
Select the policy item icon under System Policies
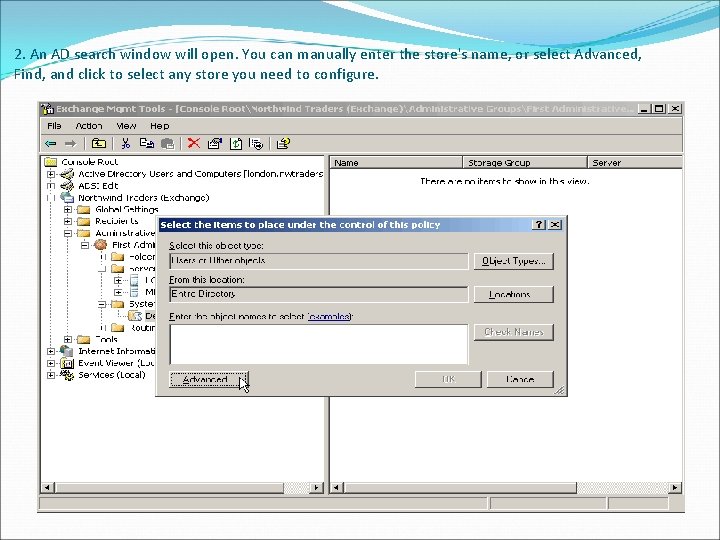pyautogui.click(x=135, y=316)
